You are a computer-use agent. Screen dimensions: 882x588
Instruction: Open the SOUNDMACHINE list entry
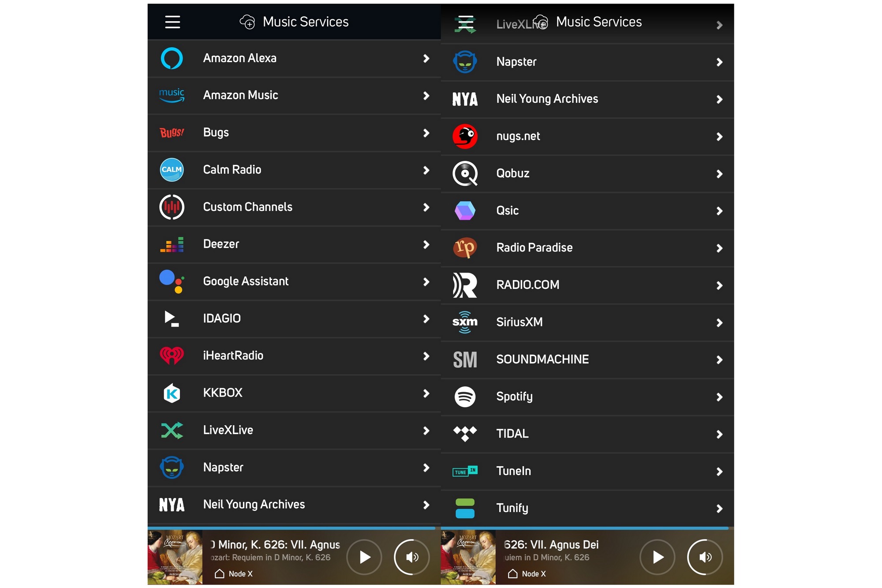(587, 360)
